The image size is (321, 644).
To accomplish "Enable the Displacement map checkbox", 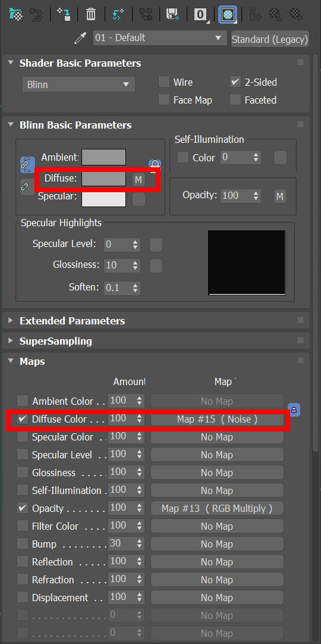I will coord(23,597).
